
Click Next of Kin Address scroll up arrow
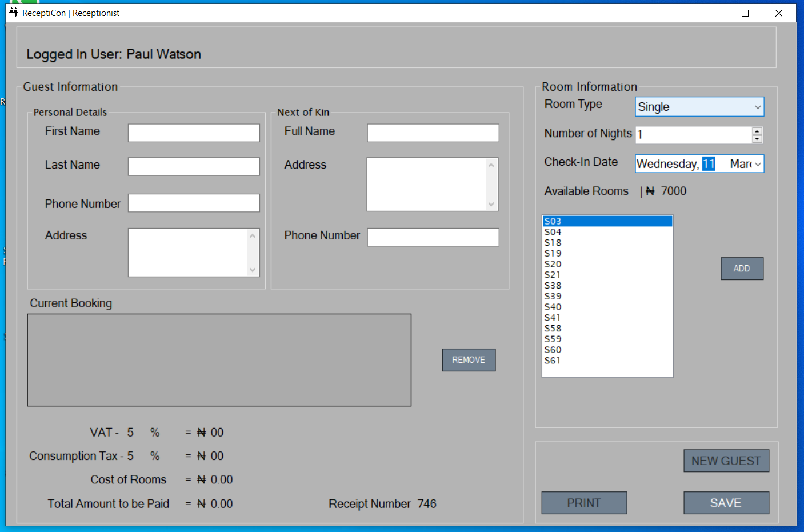click(491, 165)
